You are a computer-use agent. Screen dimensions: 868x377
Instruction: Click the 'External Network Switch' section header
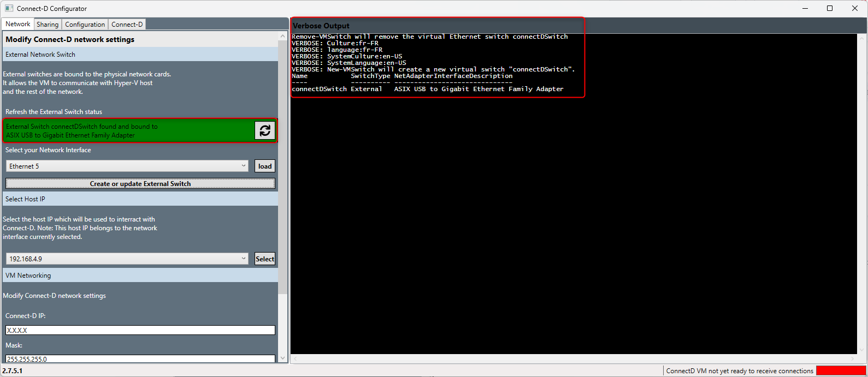(140, 54)
